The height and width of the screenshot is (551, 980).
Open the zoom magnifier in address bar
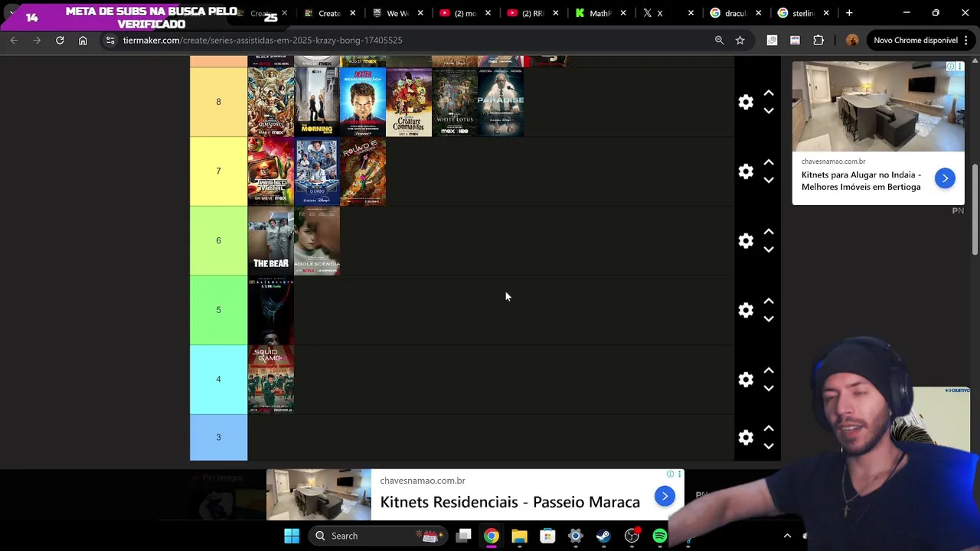point(719,40)
